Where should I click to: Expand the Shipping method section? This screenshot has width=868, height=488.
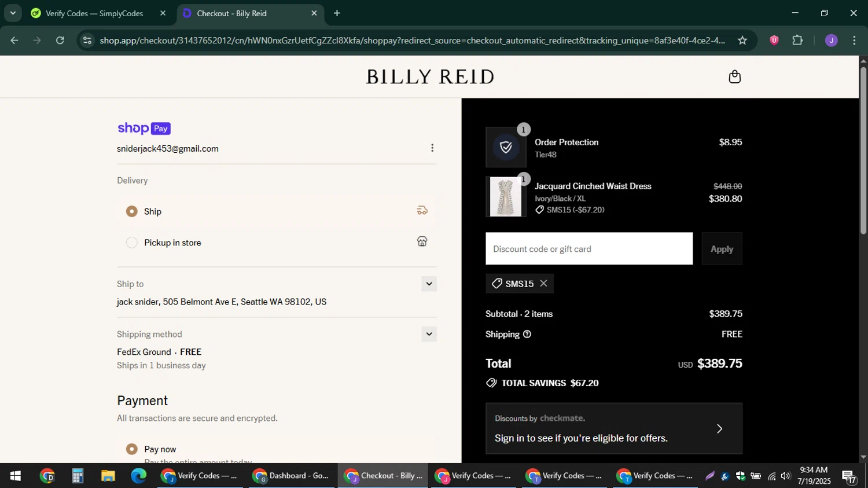point(429,334)
